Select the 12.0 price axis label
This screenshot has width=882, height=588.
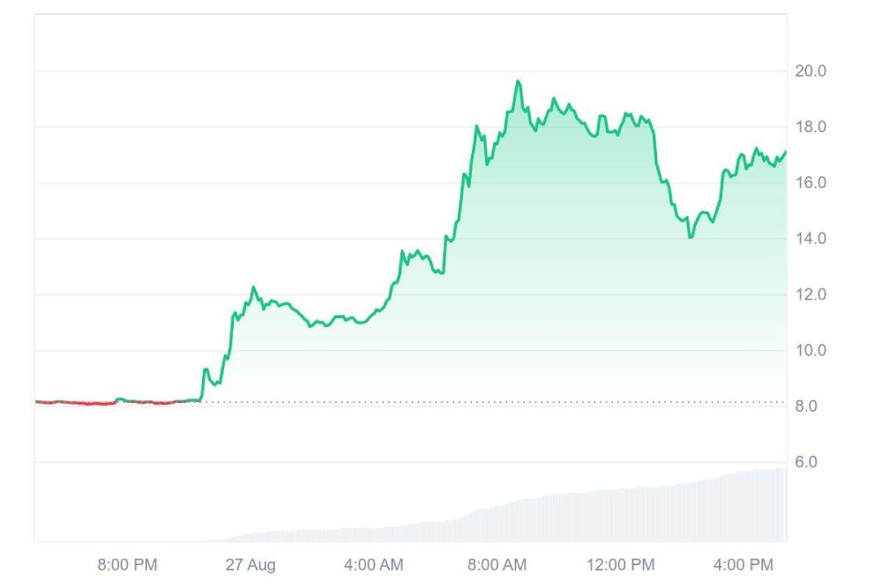810,294
